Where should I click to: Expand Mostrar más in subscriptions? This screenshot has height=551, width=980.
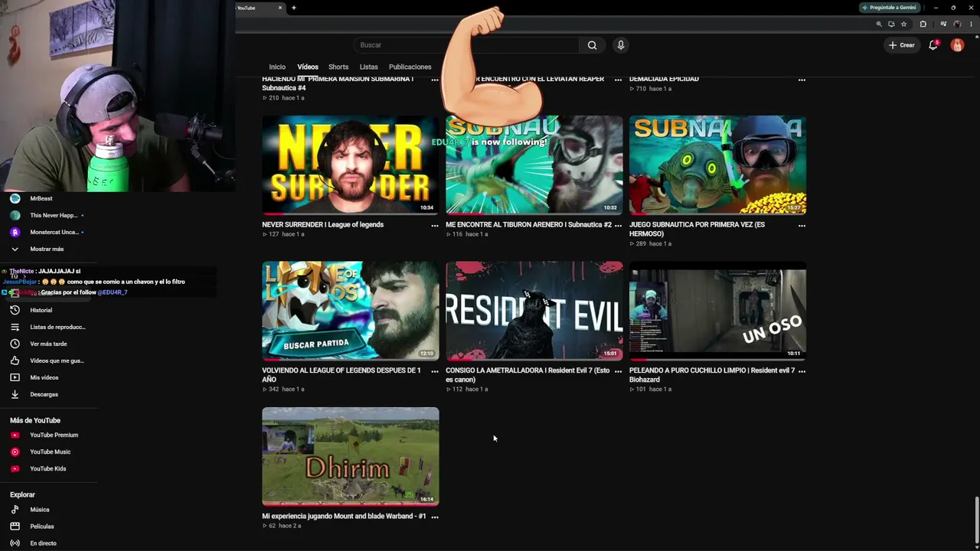[37, 249]
